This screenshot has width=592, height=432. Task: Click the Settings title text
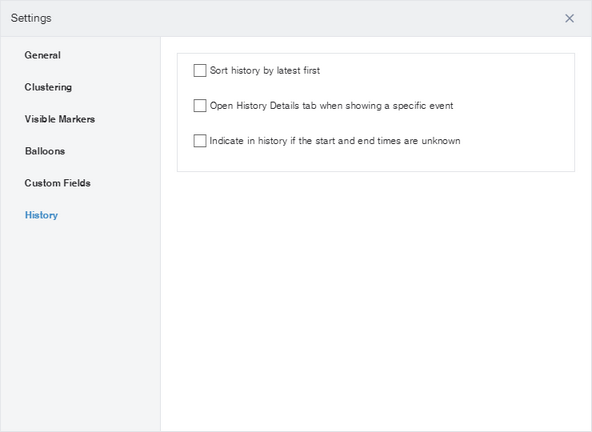click(x=31, y=18)
